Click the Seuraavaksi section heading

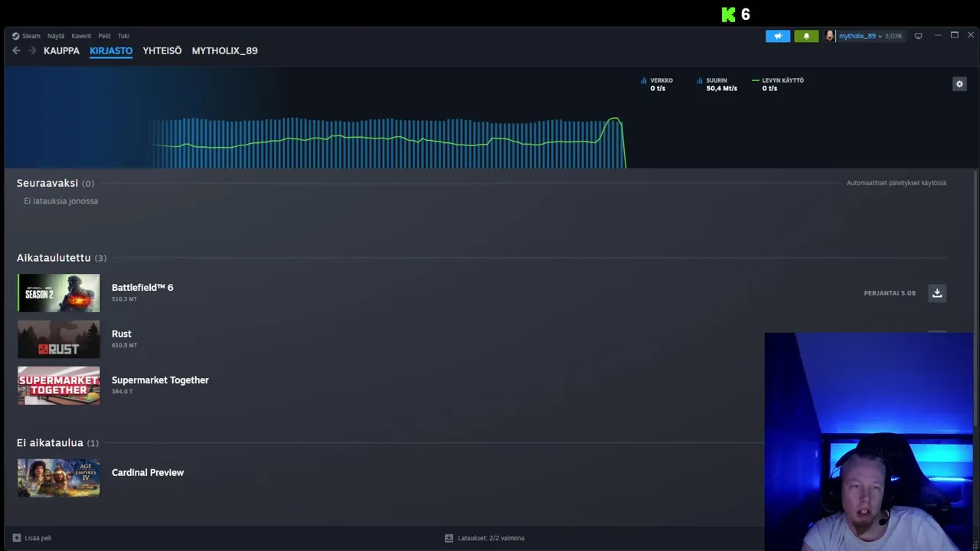[47, 183]
